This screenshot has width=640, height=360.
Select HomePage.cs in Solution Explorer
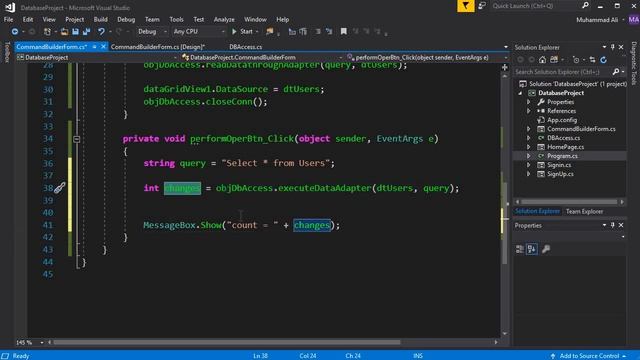(x=565, y=147)
